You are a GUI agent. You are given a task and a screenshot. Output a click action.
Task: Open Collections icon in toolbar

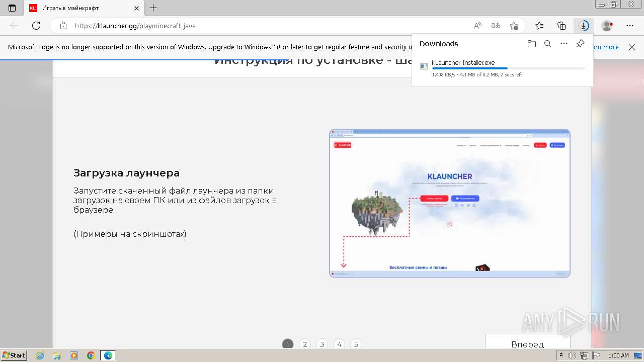pyautogui.click(x=561, y=26)
